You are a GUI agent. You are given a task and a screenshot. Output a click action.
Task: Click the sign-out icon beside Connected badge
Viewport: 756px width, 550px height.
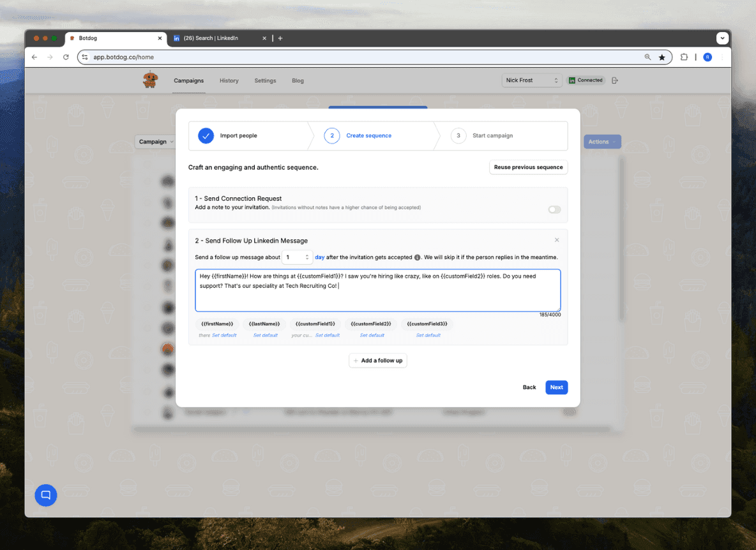[x=614, y=80]
